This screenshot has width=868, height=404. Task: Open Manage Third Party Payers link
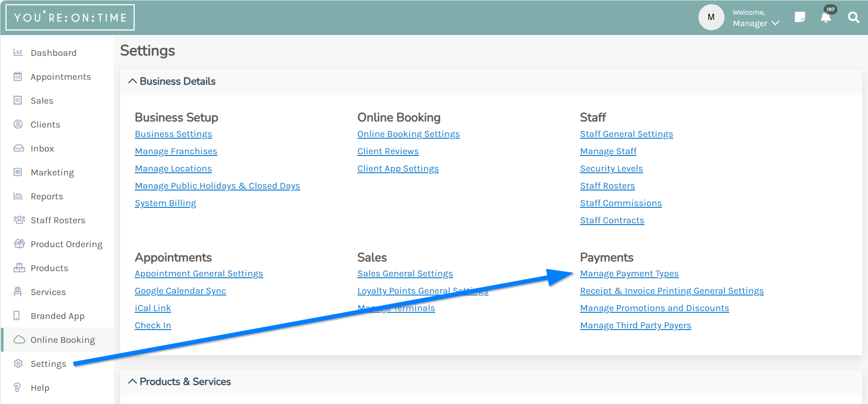[x=635, y=325]
